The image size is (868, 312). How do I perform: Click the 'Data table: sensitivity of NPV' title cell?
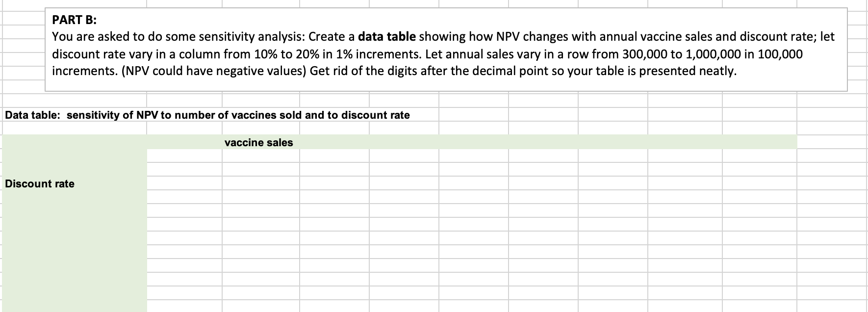pyautogui.click(x=207, y=115)
